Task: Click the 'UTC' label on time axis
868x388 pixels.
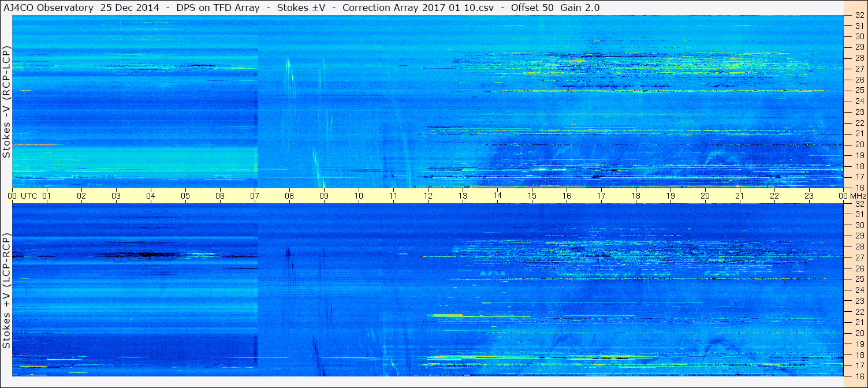Action: 29,196
